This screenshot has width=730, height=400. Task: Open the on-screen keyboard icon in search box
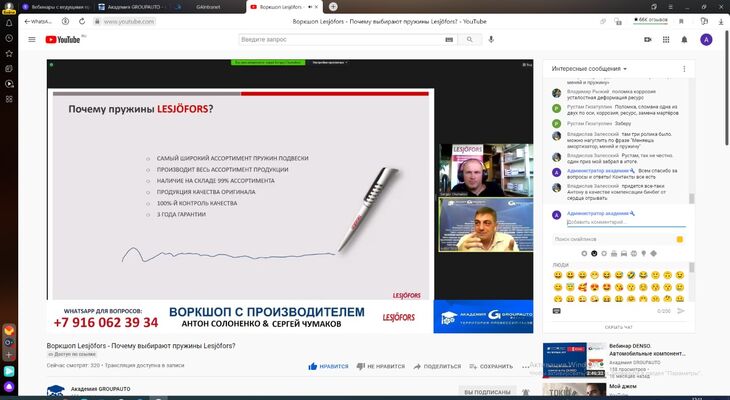click(449, 40)
